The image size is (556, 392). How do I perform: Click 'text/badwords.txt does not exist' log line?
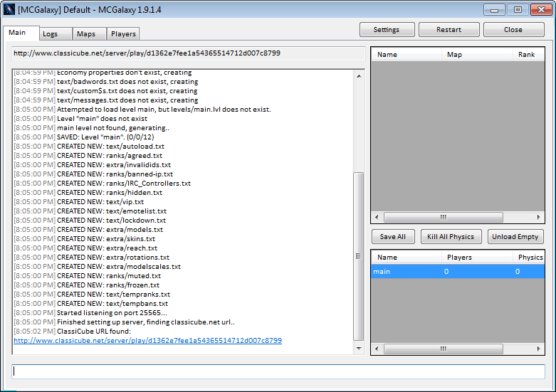(106, 82)
